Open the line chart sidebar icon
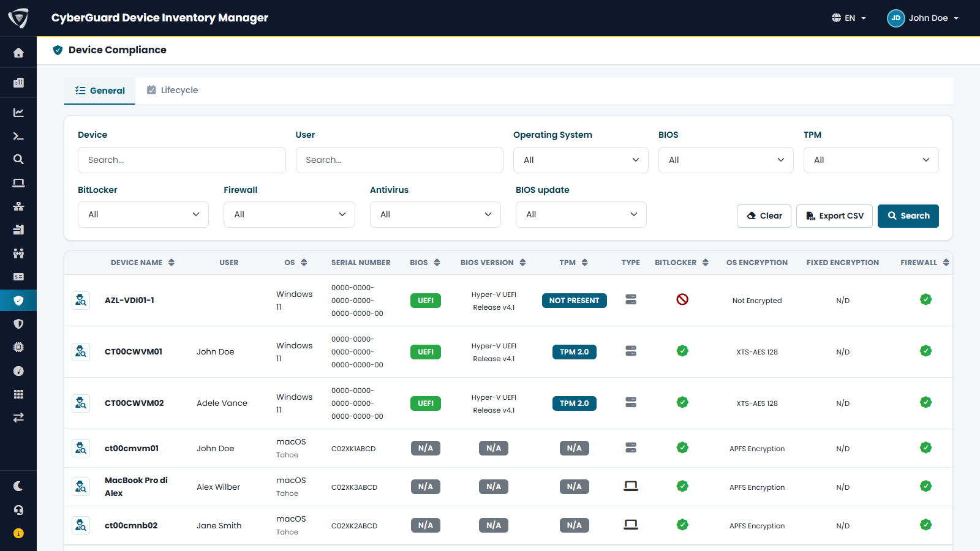This screenshot has width=980, height=551. (x=18, y=113)
